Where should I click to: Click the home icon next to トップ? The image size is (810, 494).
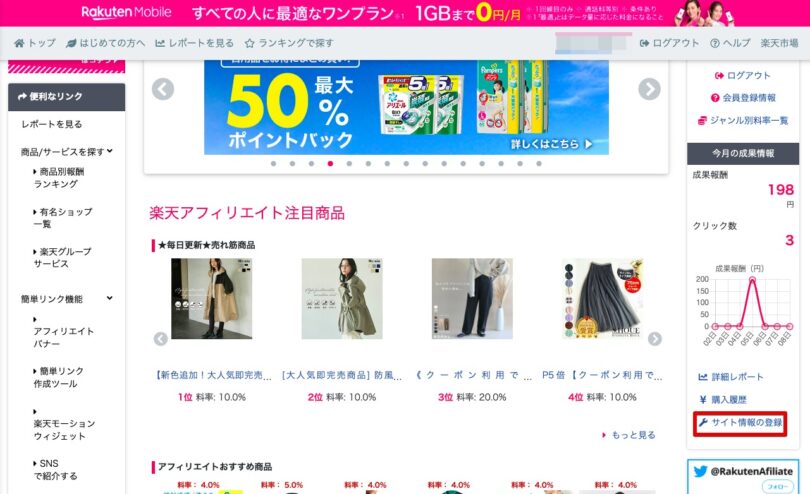[x=19, y=43]
